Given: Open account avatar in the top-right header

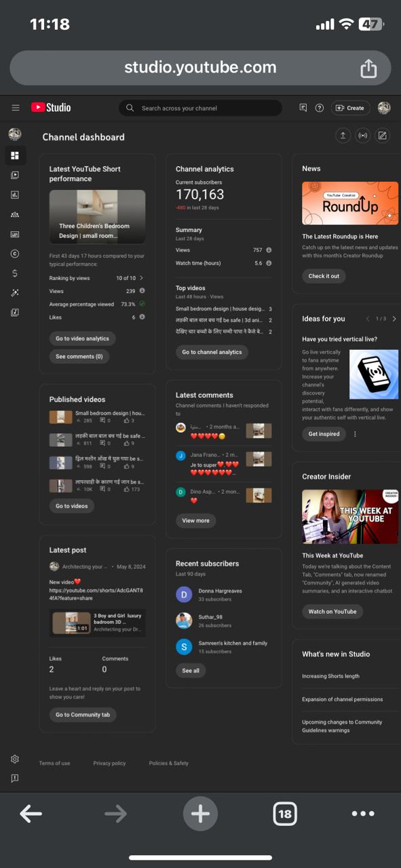Looking at the screenshot, I should coord(384,108).
